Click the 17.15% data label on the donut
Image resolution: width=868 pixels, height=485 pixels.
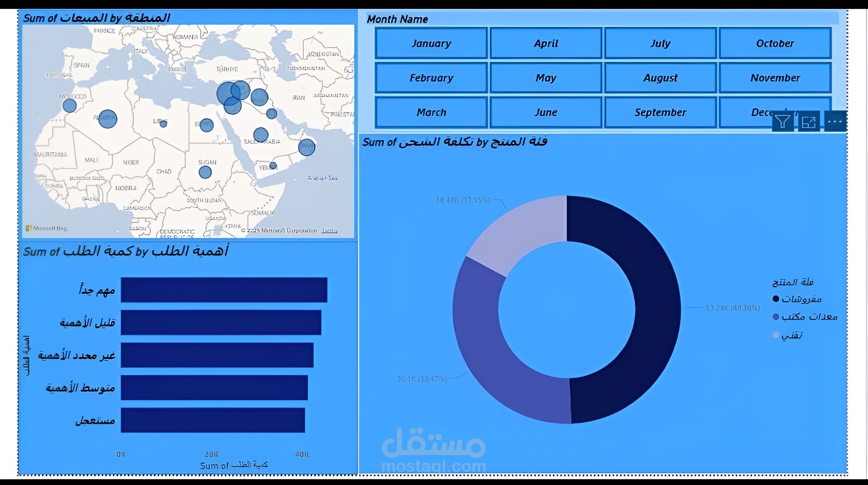463,200
